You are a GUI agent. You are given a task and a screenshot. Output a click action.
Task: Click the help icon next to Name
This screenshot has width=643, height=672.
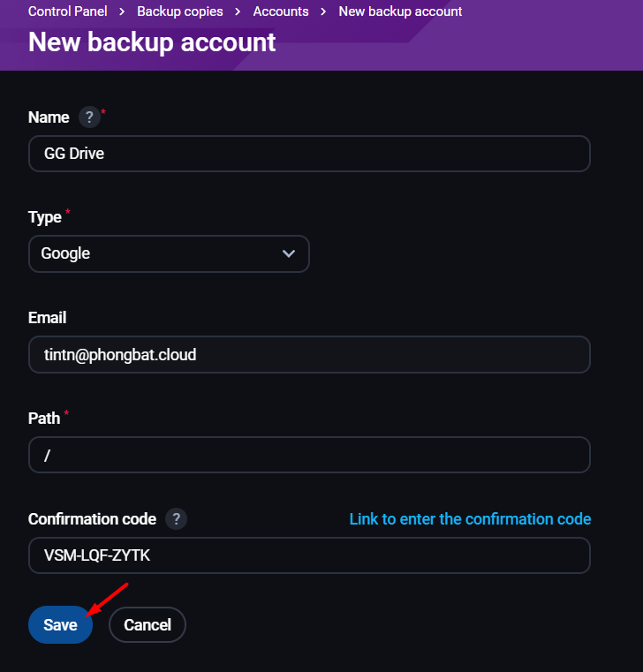[88, 117]
